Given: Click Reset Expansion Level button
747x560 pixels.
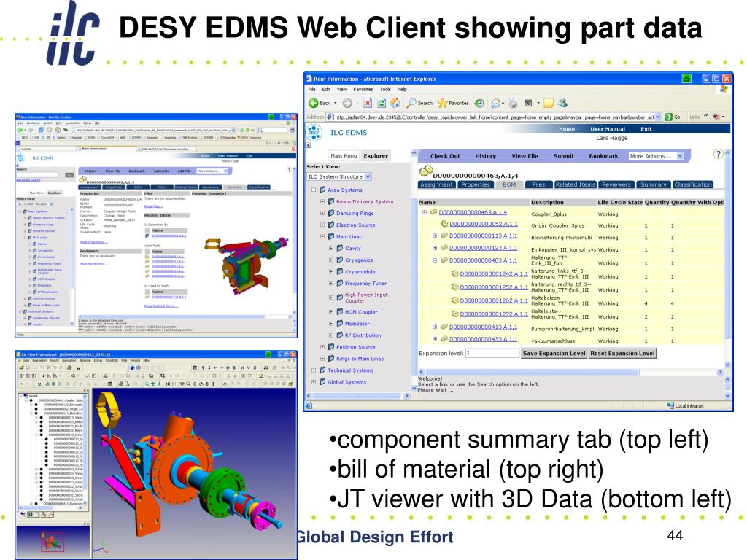Looking at the screenshot, I should coord(623,354).
